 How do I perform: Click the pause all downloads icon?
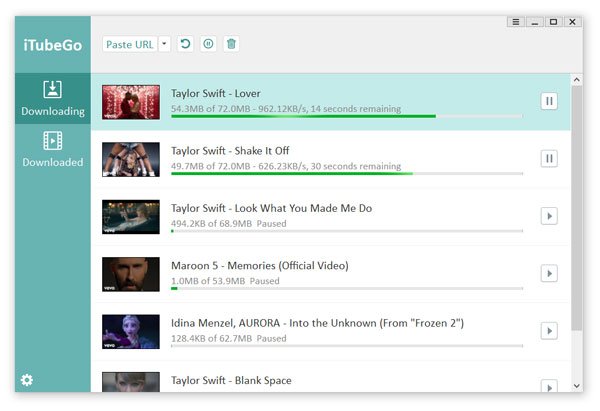[209, 44]
